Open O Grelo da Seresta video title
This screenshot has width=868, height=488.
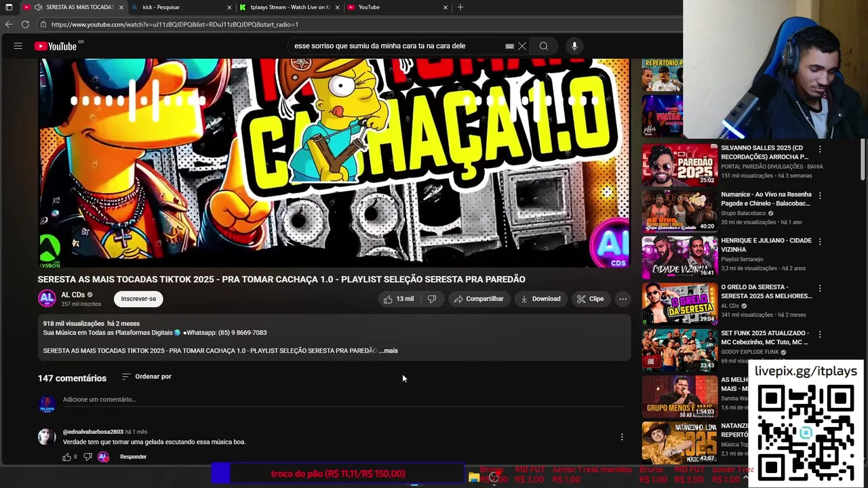(x=766, y=291)
